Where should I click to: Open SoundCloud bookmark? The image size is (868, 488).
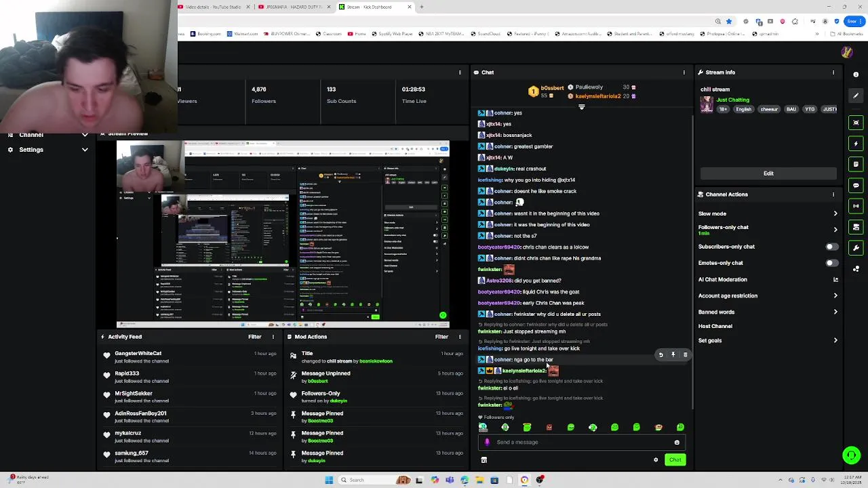point(486,34)
